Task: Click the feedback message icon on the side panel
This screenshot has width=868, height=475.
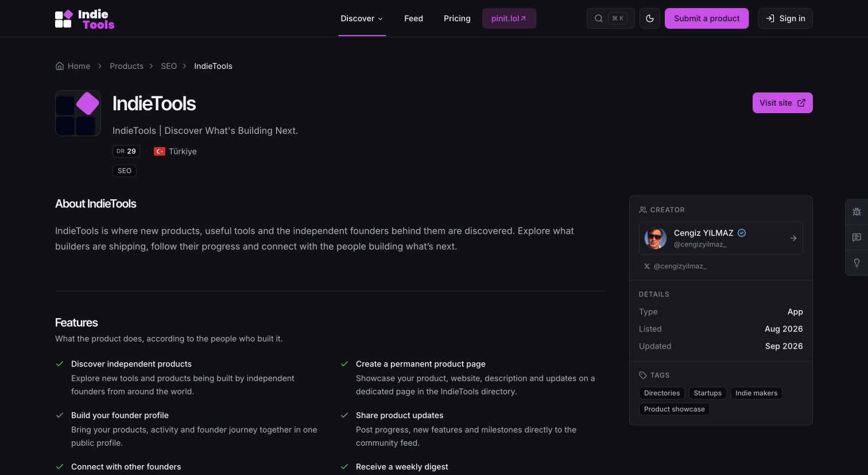Action: click(857, 237)
